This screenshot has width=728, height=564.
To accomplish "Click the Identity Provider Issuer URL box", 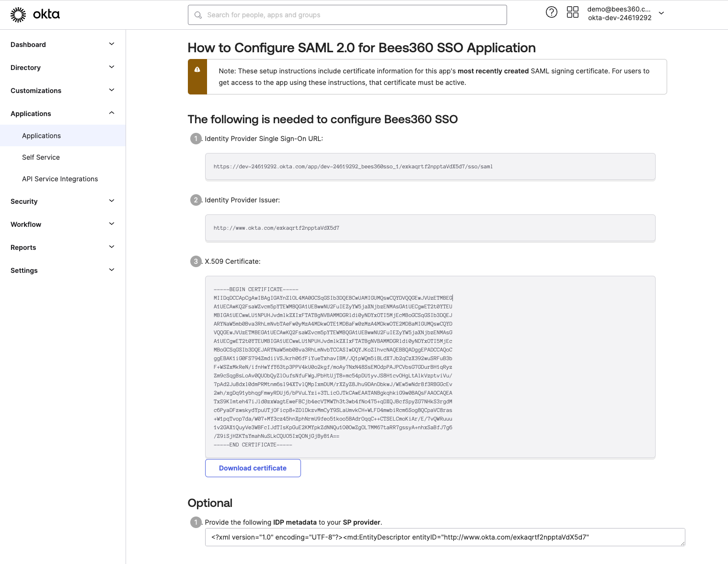I will coord(430,228).
